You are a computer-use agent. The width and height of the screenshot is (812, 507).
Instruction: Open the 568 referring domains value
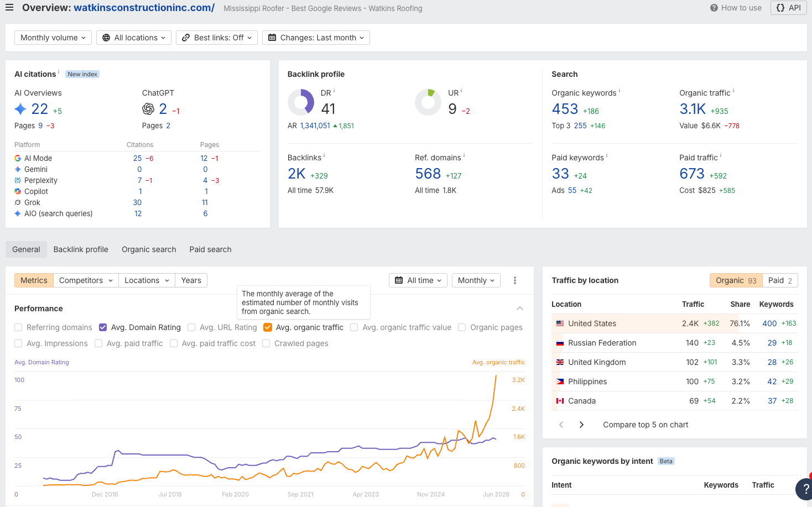(x=428, y=174)
